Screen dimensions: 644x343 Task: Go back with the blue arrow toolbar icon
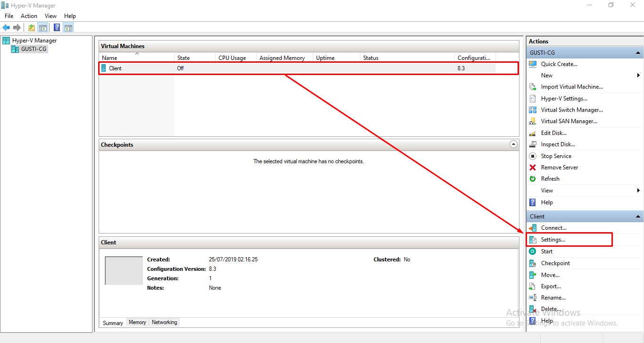[6, 27]
